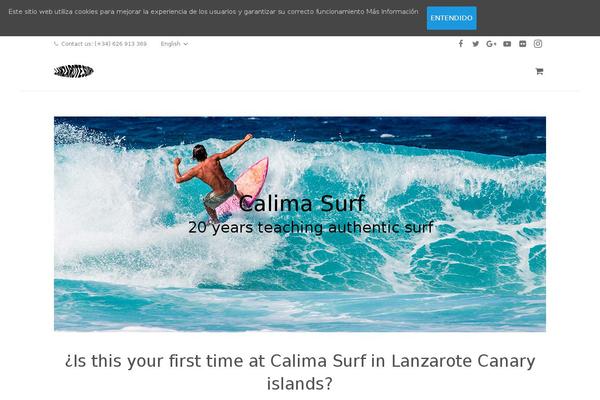
Task: Open the shopping cart icon
Action: coord(539,71)
